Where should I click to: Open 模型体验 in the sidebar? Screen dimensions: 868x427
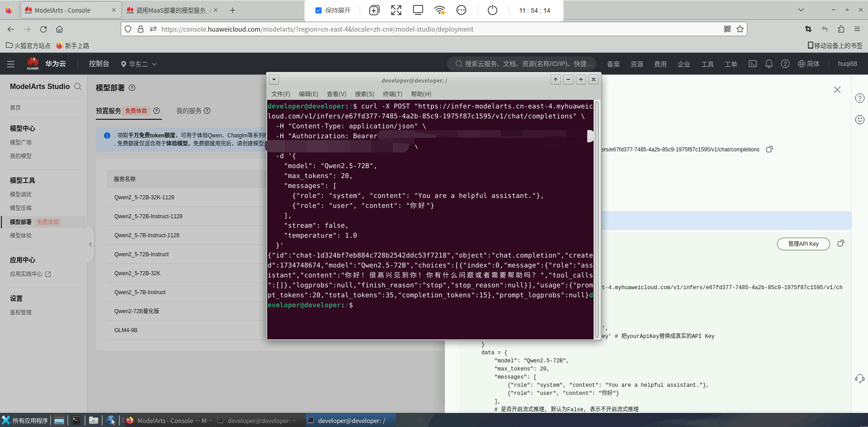21,235
